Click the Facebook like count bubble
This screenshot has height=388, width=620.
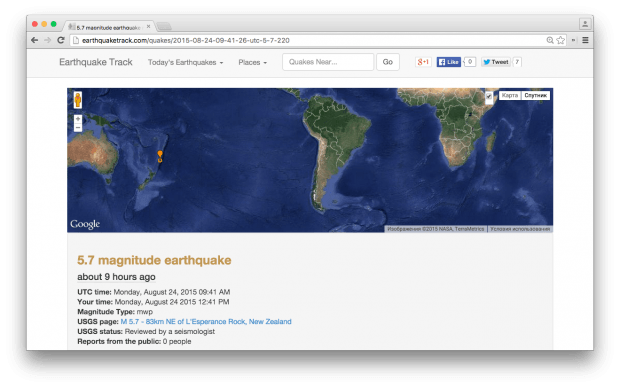point(470,62)
